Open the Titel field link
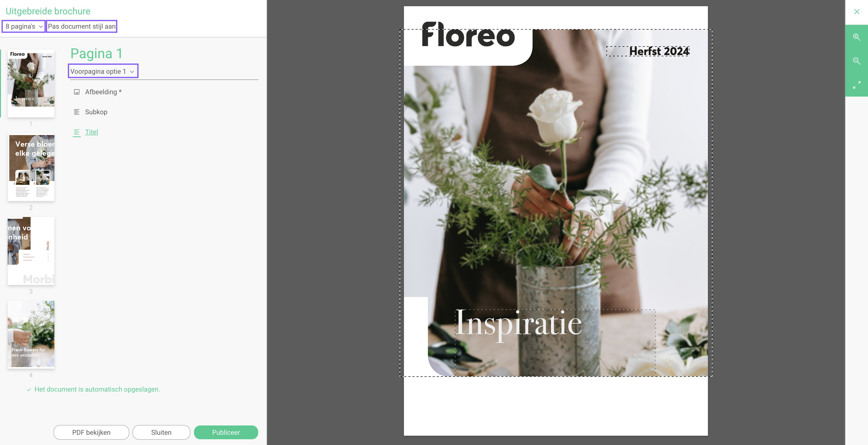This screenshot has height=445, width=868. 91,132
